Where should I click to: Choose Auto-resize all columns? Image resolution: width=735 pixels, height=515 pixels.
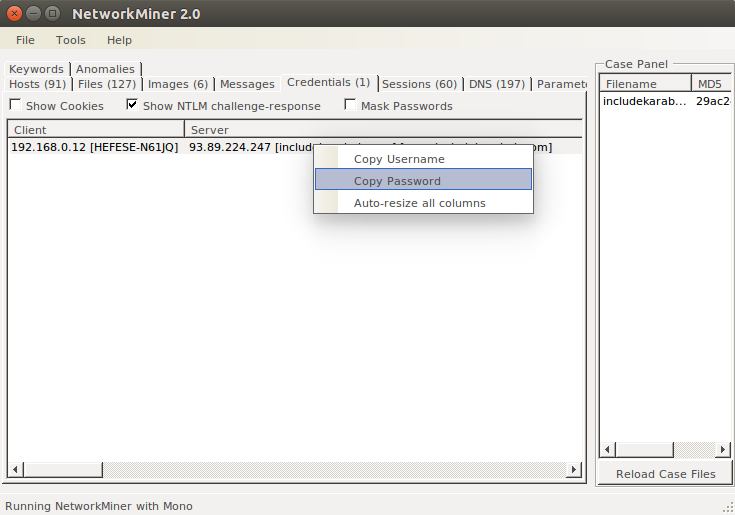tap(424, 203)
